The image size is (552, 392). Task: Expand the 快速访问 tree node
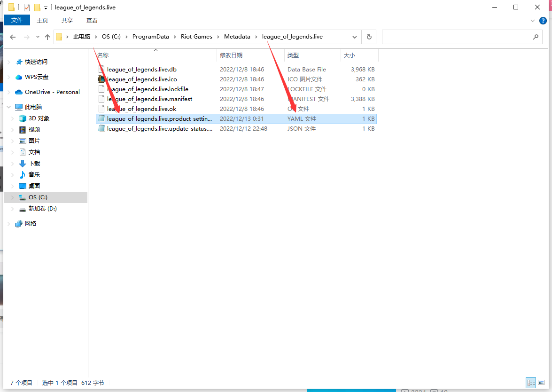click(x=9, y=62)
